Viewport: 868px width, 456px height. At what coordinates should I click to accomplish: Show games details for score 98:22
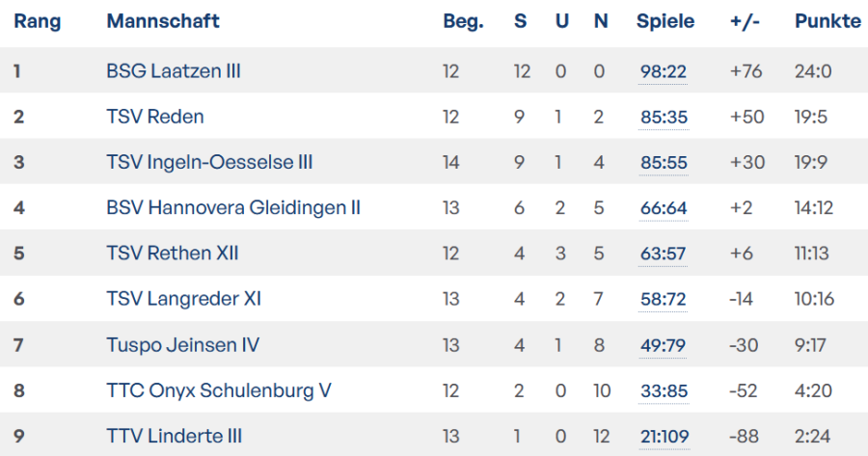coord(664,72)
